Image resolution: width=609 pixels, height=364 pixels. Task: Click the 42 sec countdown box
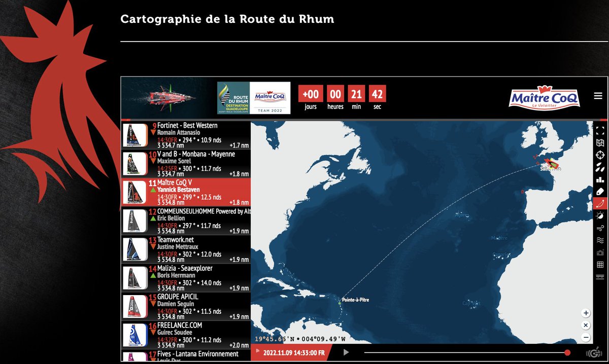(x=377, y=94)
